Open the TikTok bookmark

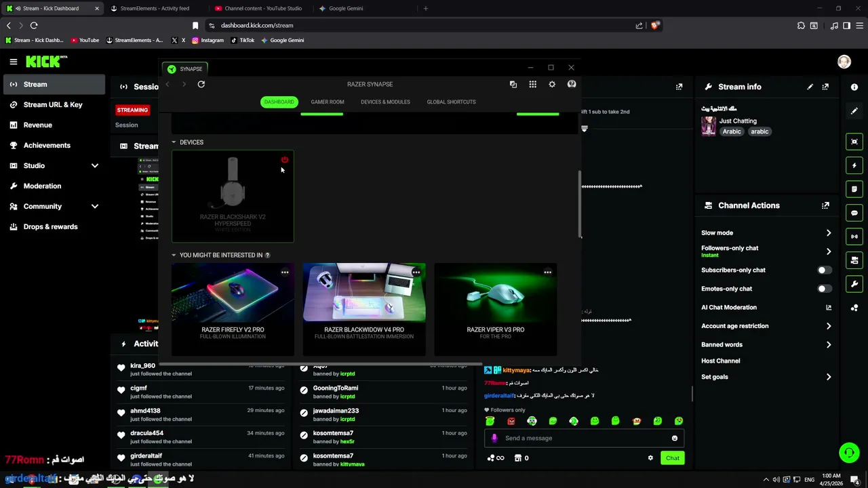(x=242, y=40)
